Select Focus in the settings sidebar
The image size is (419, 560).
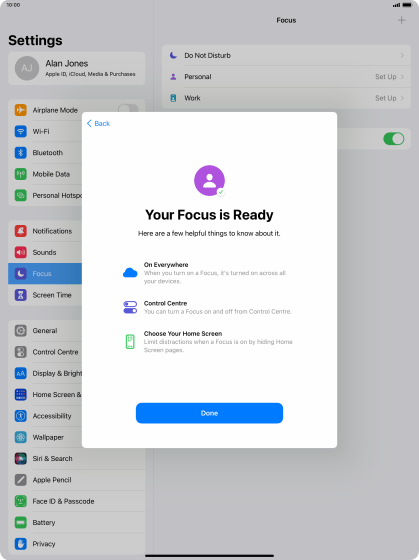[45, 274]
